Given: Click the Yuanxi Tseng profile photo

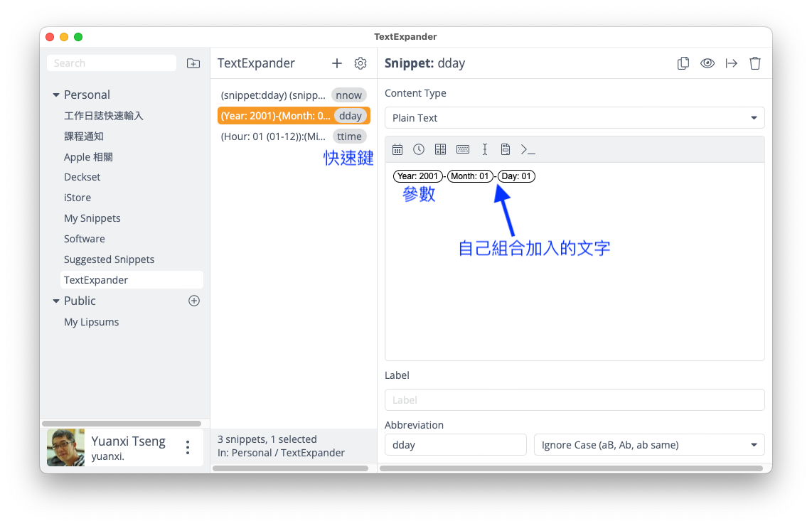Looking at the screenshot, I should tap(65, 447).
